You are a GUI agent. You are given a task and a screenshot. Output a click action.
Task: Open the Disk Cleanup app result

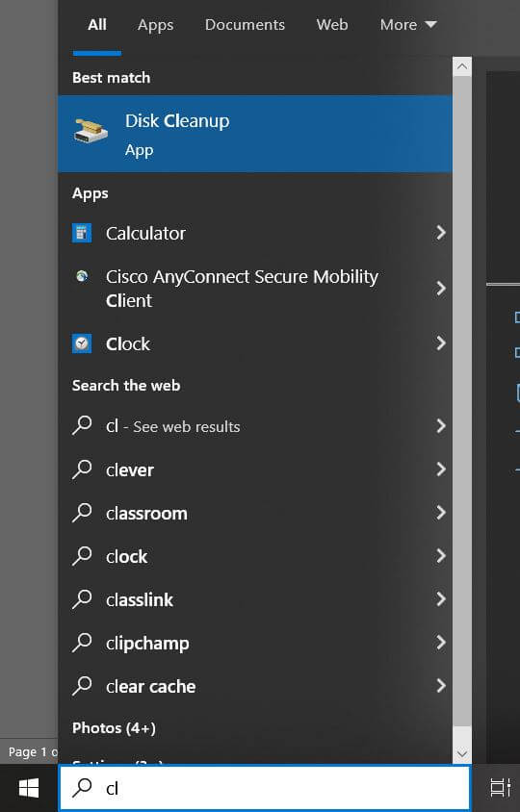click(254, 134)
